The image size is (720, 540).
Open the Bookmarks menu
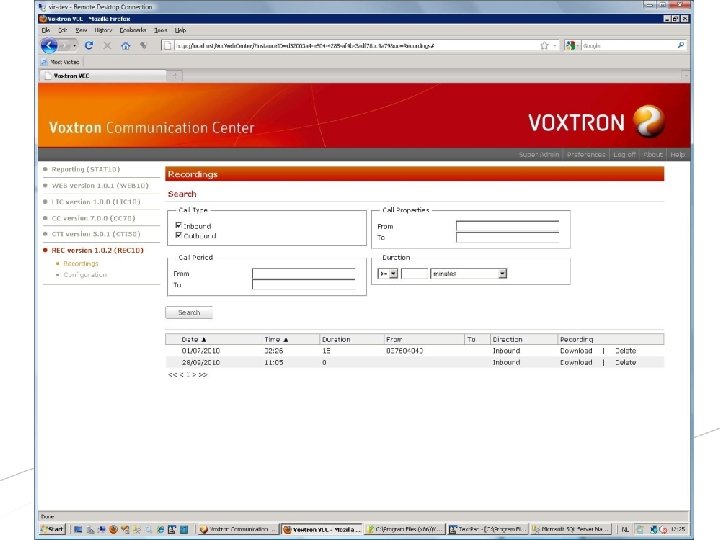[x=133, y=30]
